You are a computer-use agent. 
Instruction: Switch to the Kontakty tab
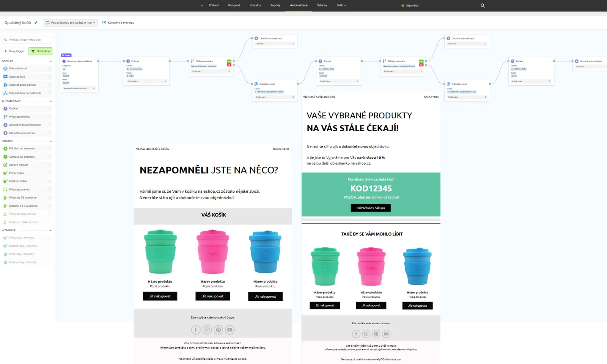click(255, 5)
